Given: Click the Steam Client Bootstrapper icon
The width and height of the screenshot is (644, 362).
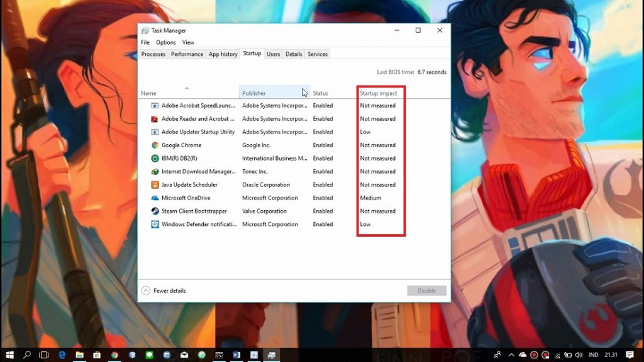Looking at the screenshot, I should [155, 212].
